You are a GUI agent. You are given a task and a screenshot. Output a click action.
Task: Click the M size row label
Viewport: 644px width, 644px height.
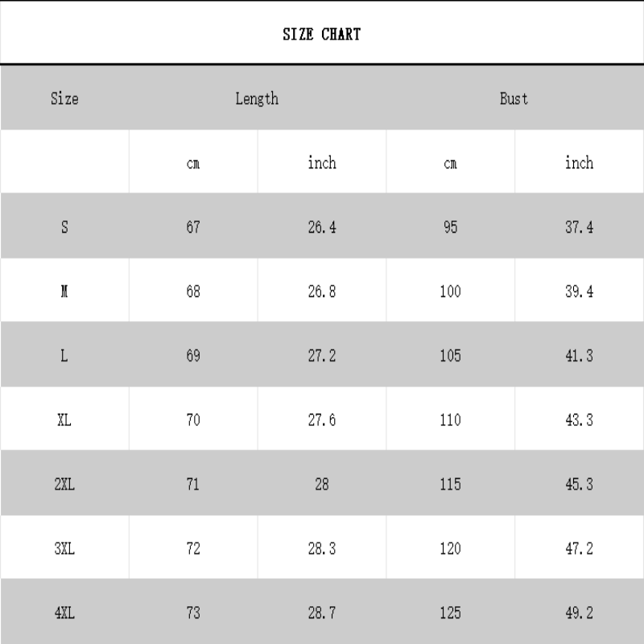64,292
